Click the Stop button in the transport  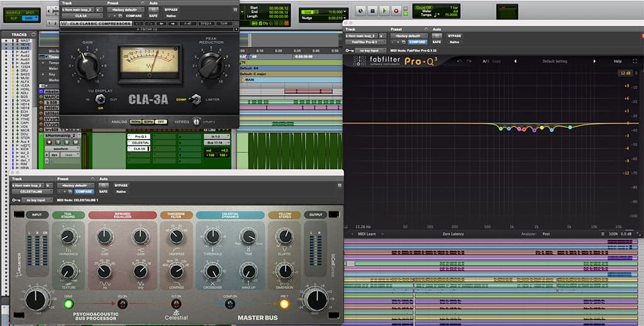tap(373, 11)
